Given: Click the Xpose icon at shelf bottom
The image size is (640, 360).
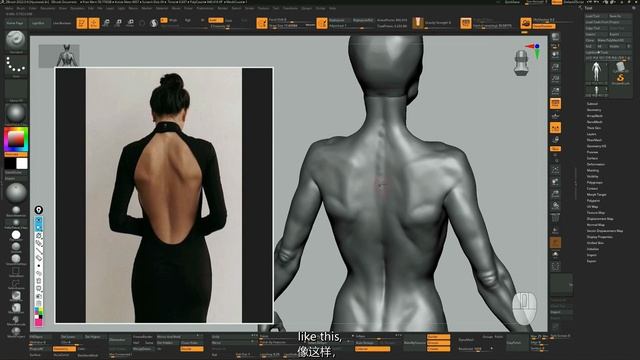Looking at the screenshot, I should (x=556, y=267).
